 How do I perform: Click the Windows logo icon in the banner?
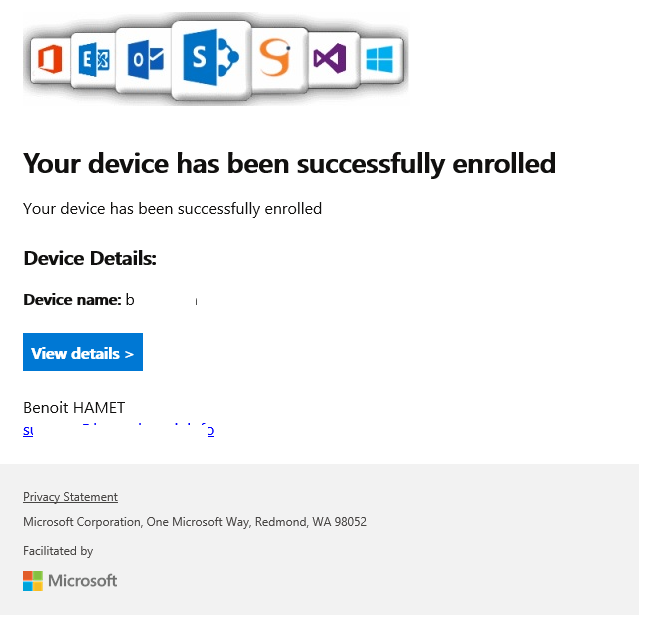(380, 60)
